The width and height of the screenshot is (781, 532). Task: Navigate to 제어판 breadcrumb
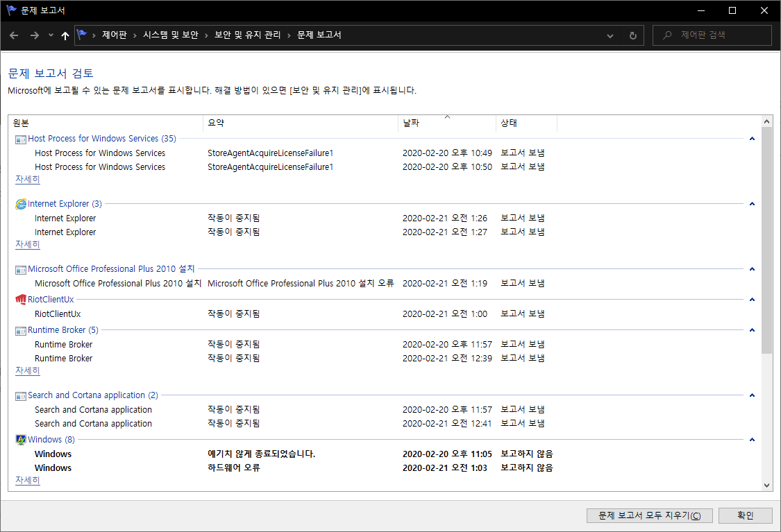pos(115,35)
